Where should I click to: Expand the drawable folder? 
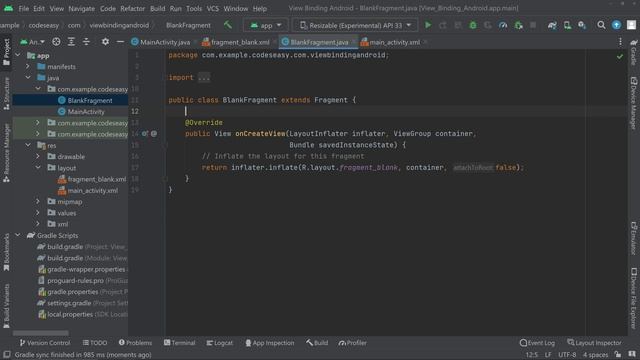click(x=38, y=156)
